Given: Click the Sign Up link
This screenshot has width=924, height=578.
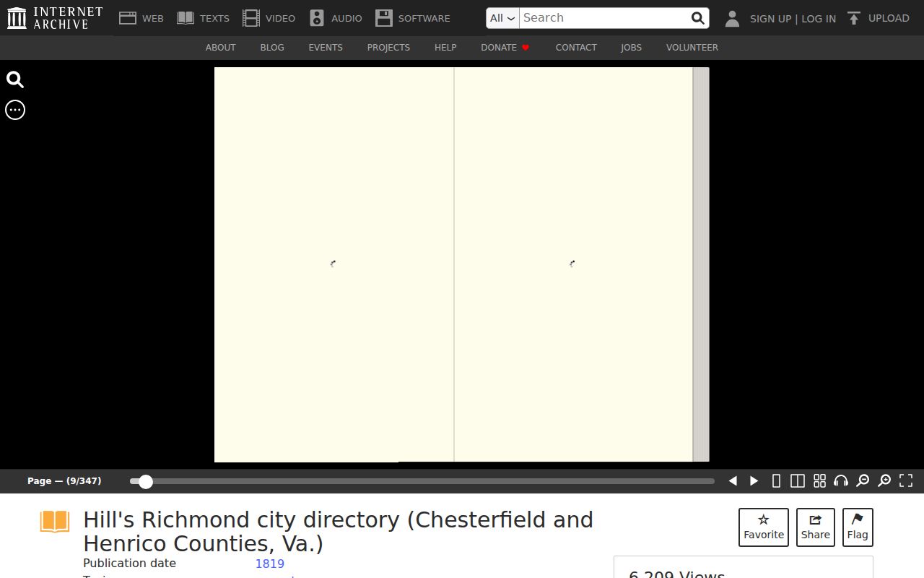Looking at the screenshot, I should tap(770, 19).
